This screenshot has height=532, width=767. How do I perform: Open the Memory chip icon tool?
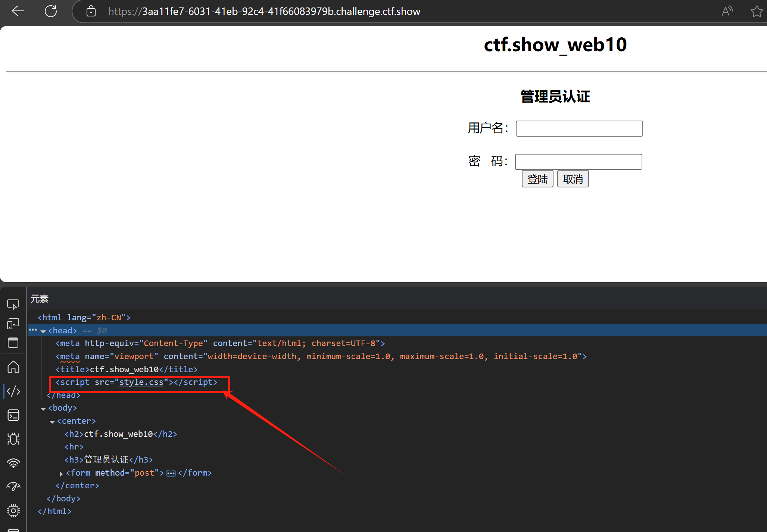(13, 510)
